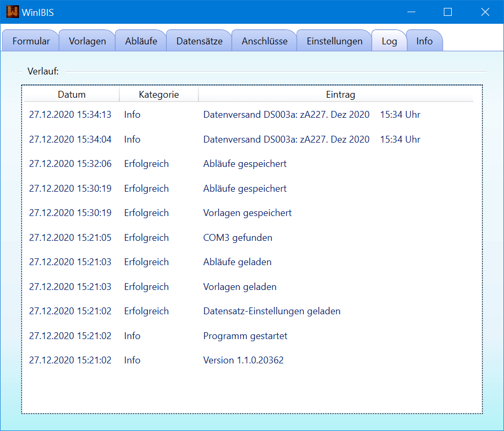Sort by the Datum column header
Image resolution: width=504 pixels, height=431 pixels.
click(72, 95)
